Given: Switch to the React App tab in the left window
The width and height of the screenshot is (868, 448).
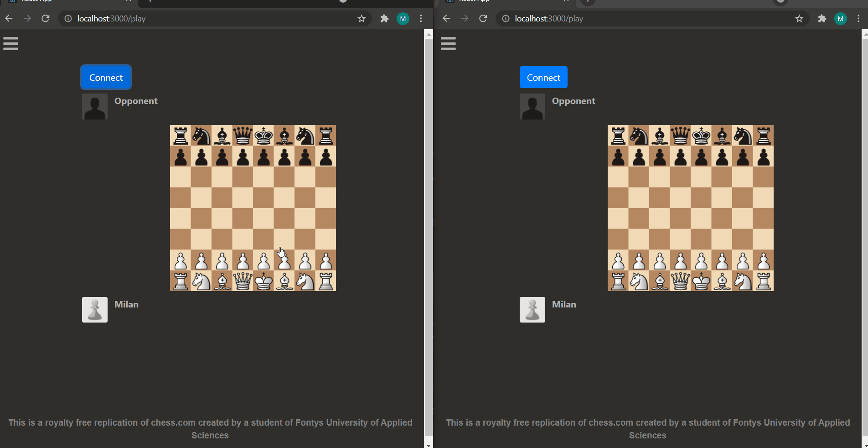Looking at the screenshot, I should (x=36, y=1).
